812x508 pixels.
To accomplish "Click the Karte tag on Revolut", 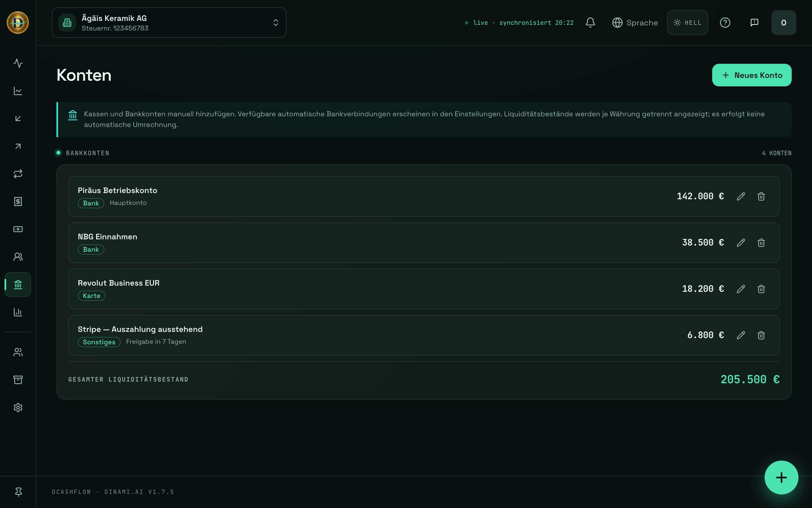I will [92, 296].
